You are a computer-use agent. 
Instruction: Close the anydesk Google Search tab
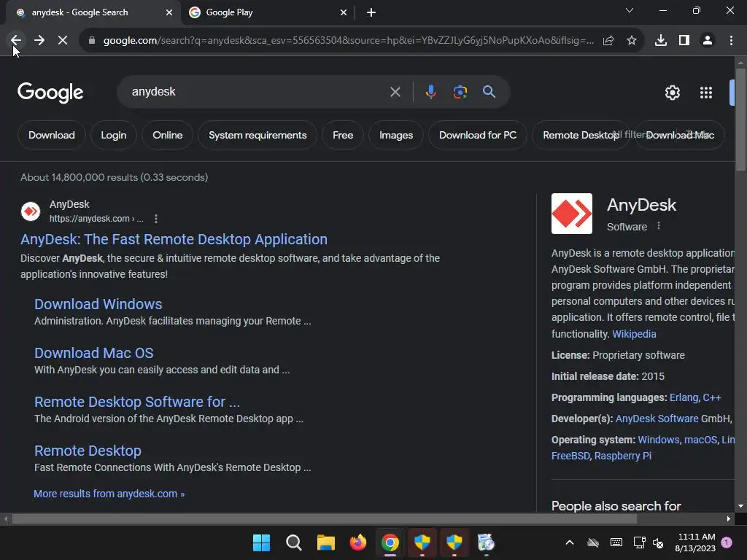tap(169, 12)
